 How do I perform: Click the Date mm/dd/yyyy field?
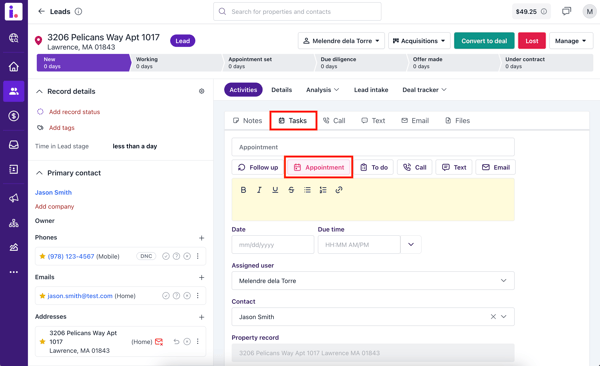tap(273, 245)
